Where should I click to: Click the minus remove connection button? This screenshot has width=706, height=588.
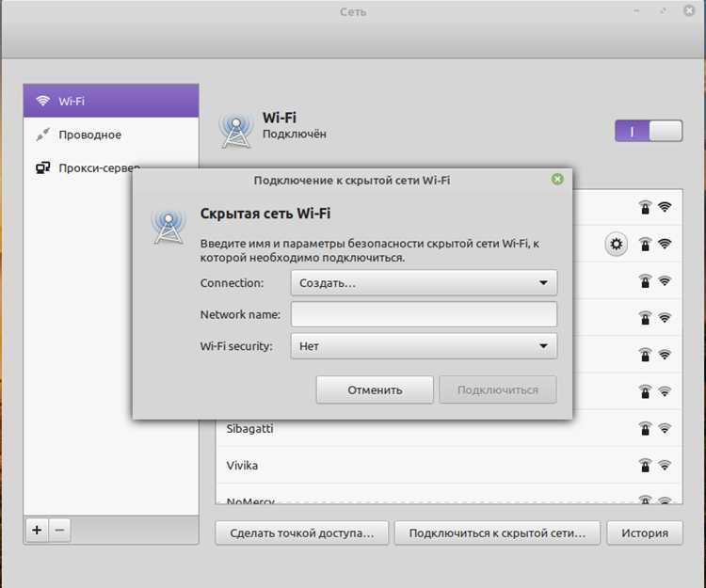pos(59,530)
